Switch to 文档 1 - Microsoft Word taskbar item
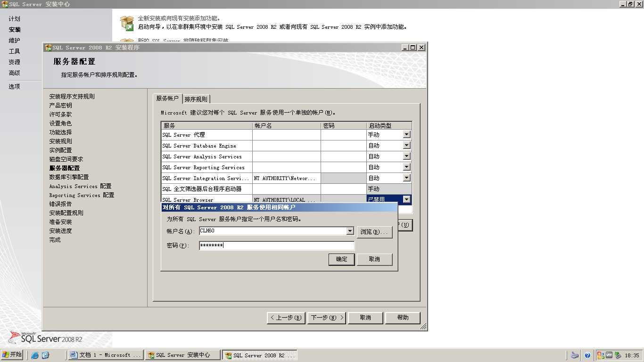 click(106, 355)
